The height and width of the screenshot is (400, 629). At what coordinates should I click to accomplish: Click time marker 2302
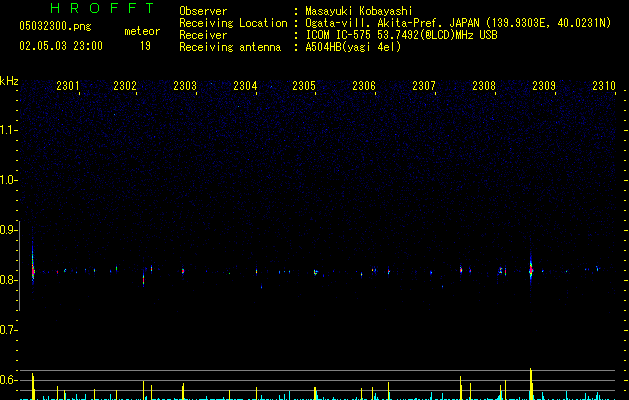[125, 85]
